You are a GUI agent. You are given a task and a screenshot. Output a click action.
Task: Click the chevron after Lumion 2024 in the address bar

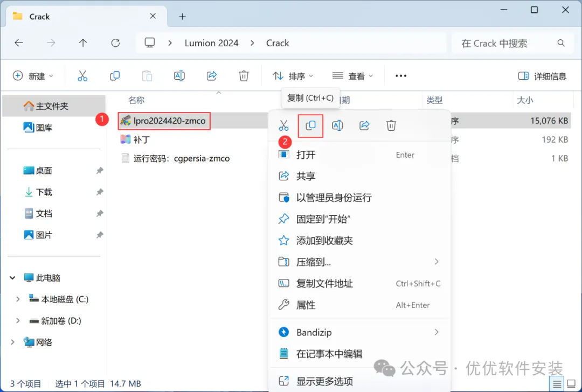point(252,43)
